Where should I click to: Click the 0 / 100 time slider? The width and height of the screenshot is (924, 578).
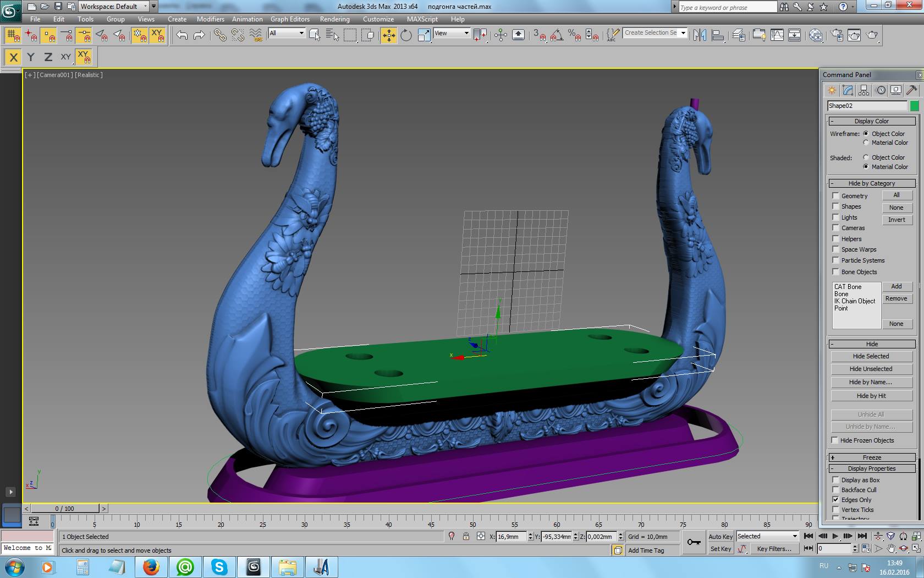click(x=65, y=509)
